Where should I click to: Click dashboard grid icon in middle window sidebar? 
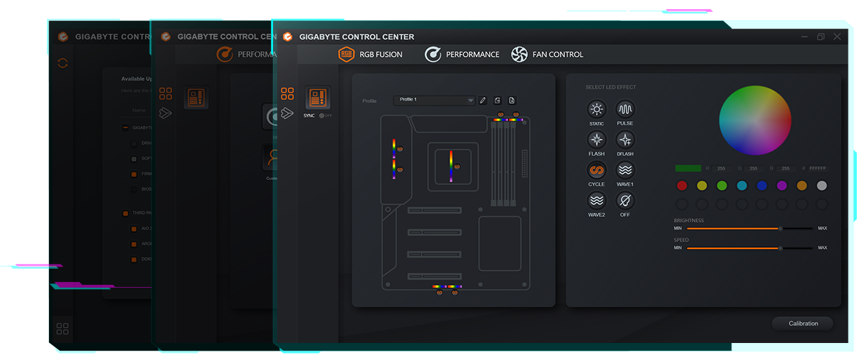point(166,93)
